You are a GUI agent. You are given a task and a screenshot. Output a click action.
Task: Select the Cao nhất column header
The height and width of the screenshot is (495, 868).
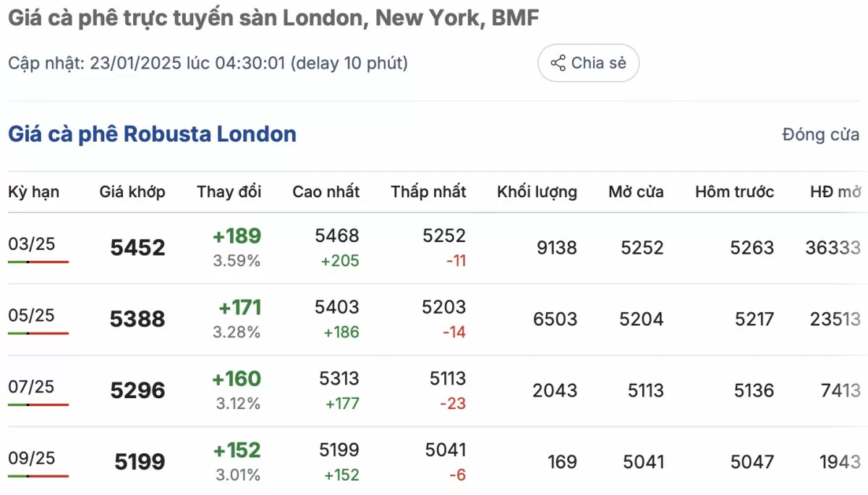[326, 191]
